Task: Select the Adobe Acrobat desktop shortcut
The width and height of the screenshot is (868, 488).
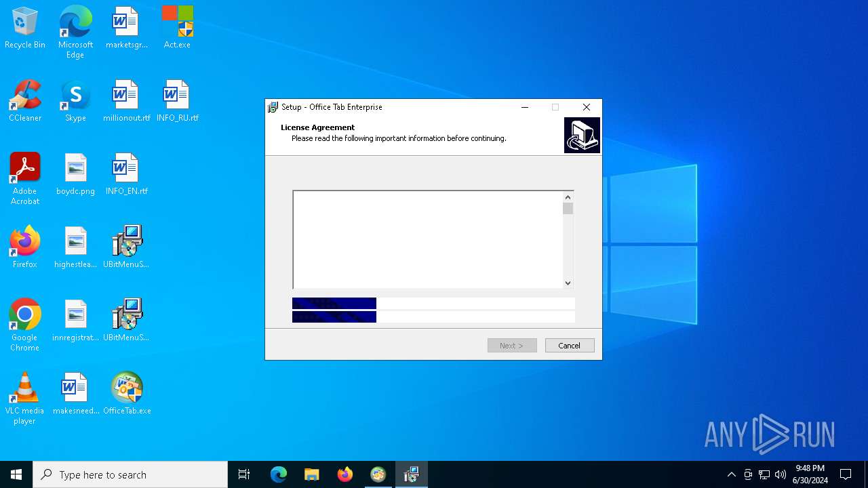Action: [x=25, y=179]
